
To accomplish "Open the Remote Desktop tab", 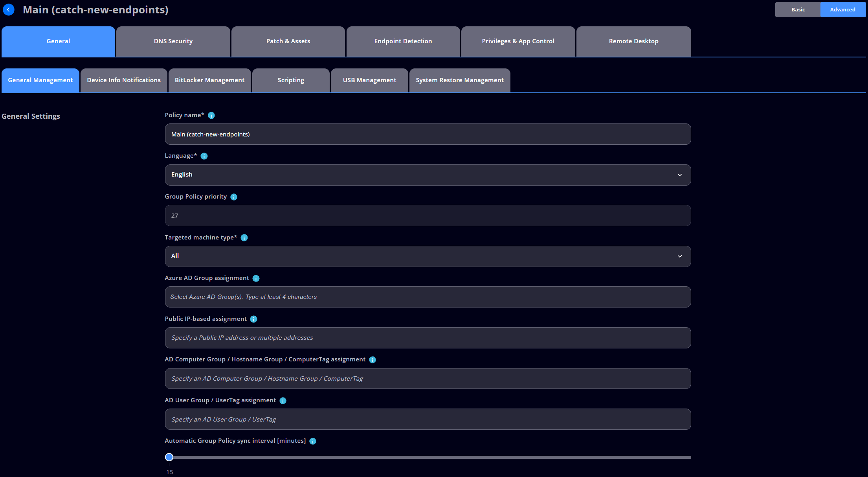I will 633,42.
